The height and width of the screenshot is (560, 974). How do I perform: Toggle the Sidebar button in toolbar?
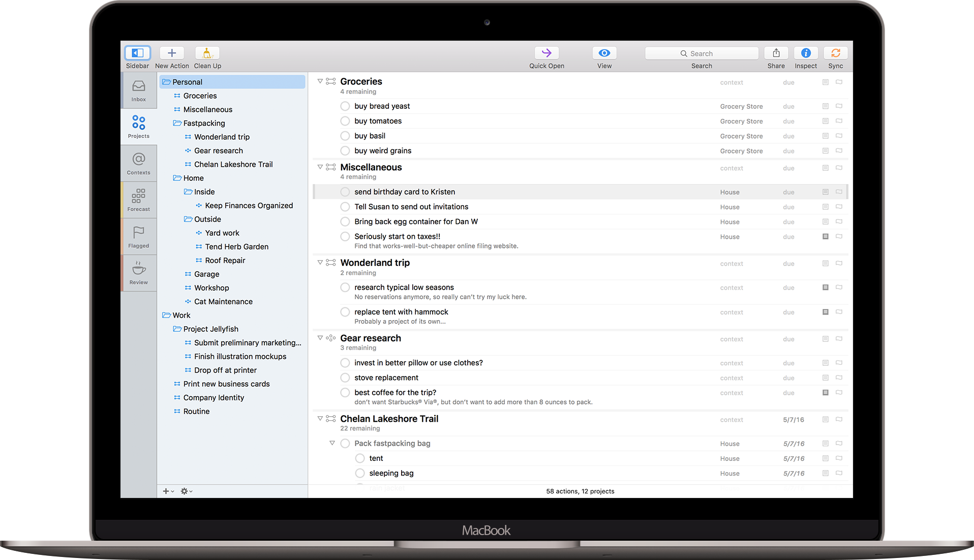click(137, 53)
